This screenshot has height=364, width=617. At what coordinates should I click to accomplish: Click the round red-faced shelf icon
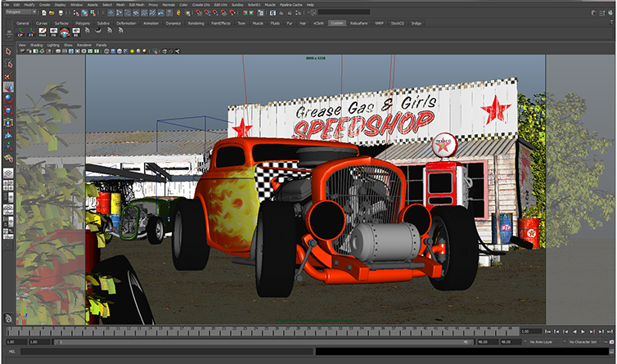click(65, 33)
